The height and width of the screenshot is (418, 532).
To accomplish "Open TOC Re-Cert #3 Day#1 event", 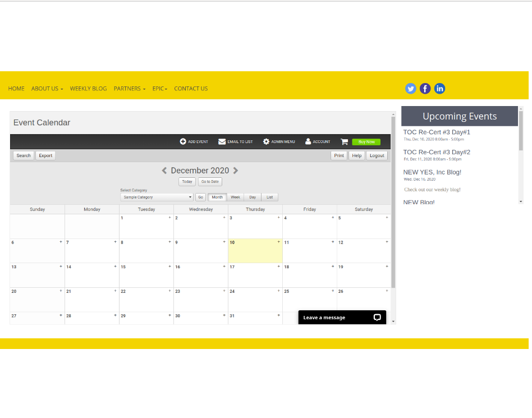I will tap(437, 132).
